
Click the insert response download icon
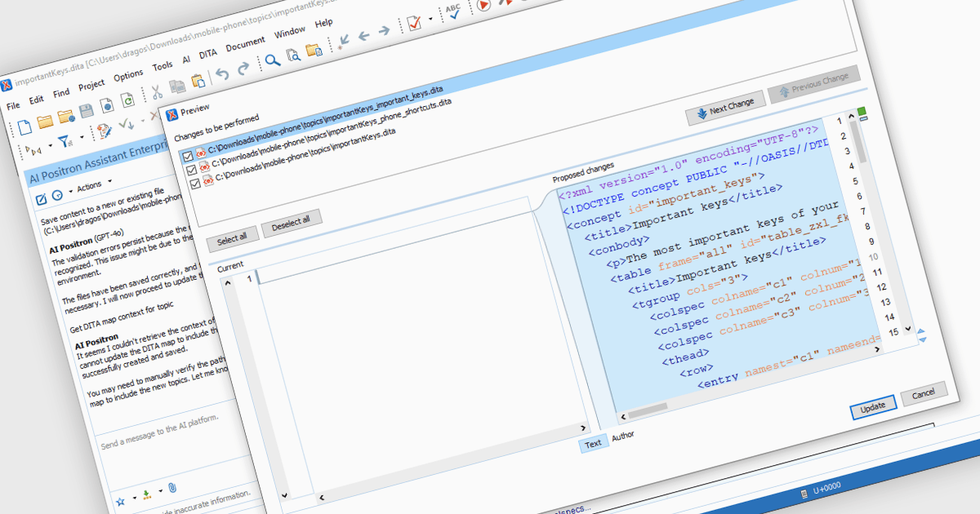pyautogui.click(x=146, y=494)
